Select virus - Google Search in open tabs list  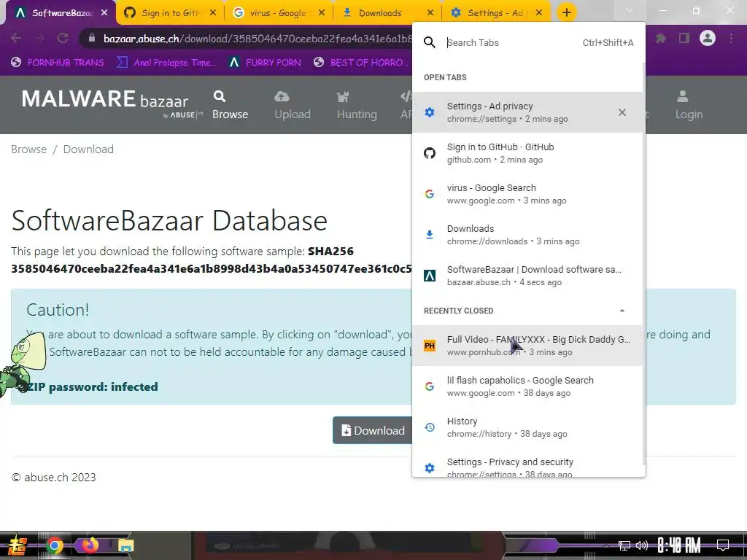[527, 194]
